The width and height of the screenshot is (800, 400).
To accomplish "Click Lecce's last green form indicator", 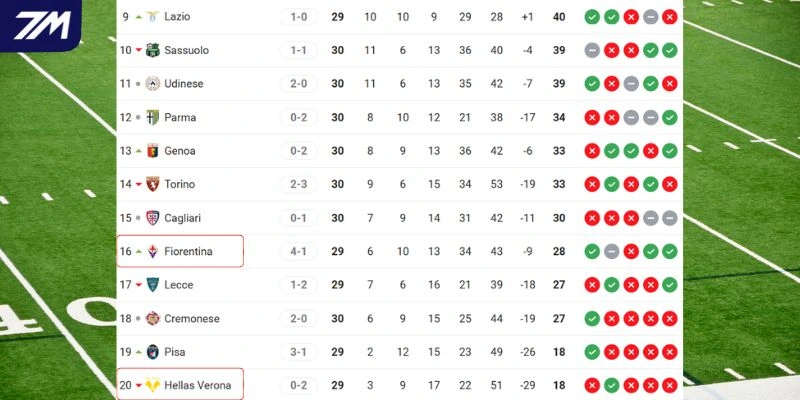I will pyautogui.click(x=669, y=285).
